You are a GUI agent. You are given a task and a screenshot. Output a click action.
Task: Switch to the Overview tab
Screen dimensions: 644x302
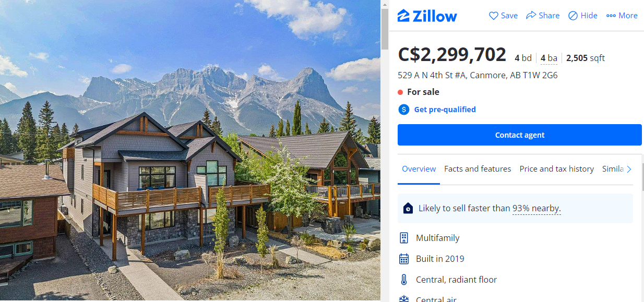pos(419,169)
